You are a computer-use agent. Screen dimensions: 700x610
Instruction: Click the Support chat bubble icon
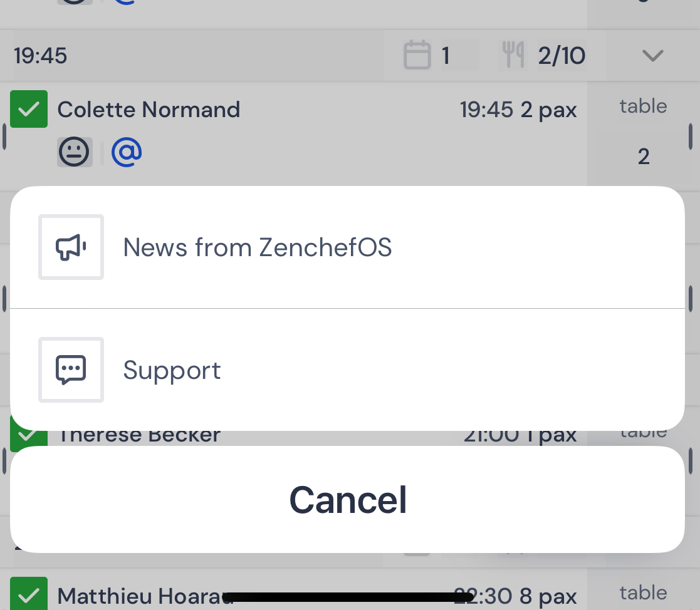71,370
